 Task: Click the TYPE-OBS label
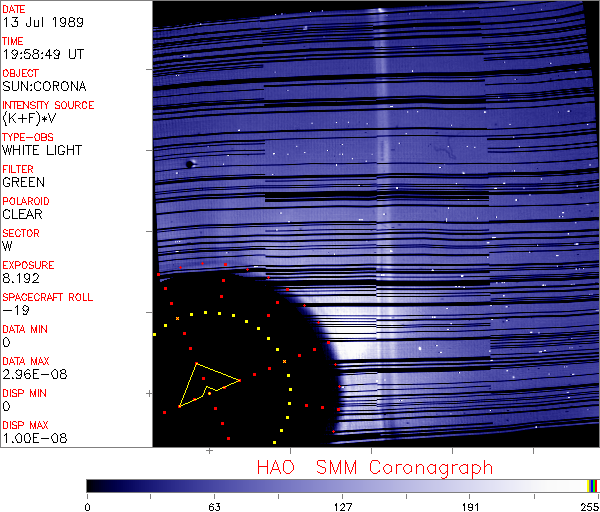28,137
